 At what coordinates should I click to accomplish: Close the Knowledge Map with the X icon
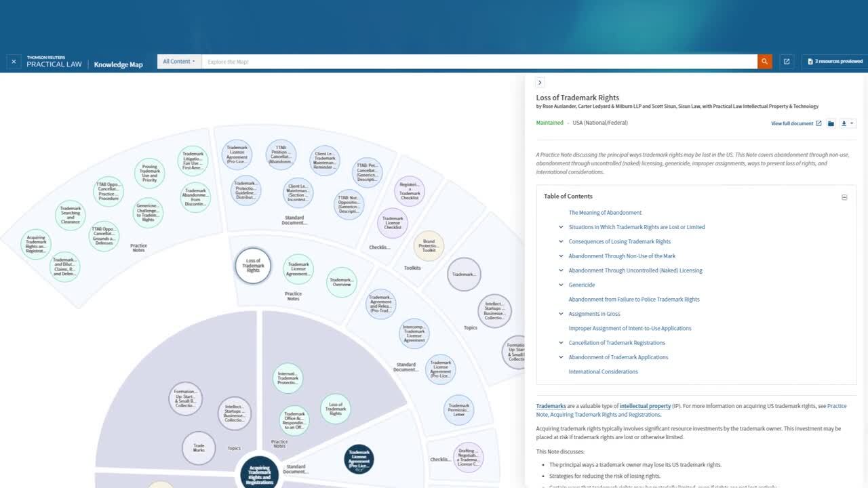(x=14, y=62)
